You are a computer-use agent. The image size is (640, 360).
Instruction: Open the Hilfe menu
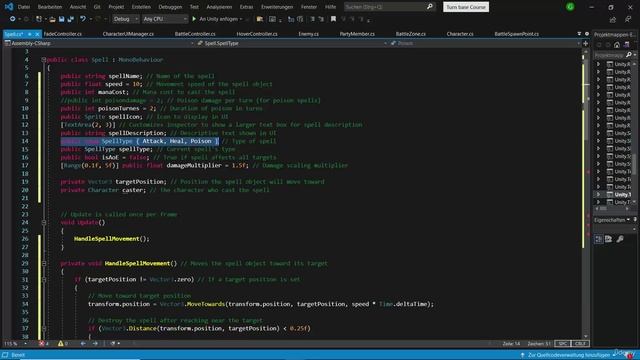coord(330,7)
